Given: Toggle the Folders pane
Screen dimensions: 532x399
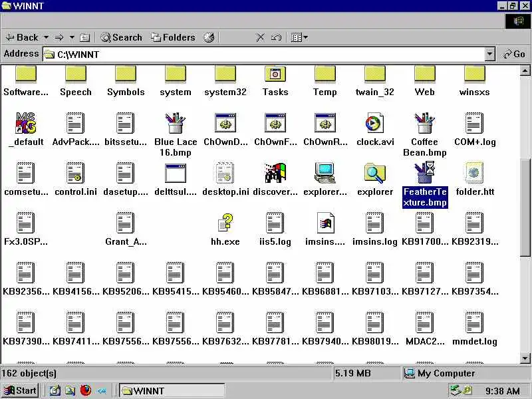Looking at the screenshot, I should point(173,37).
